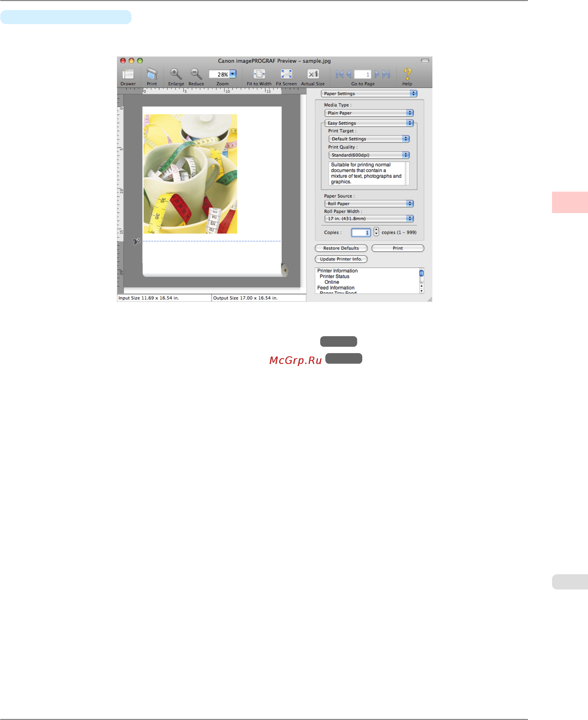Click the print quality description text box
Screen dimensions: 588x720
(x=369, y=173)
